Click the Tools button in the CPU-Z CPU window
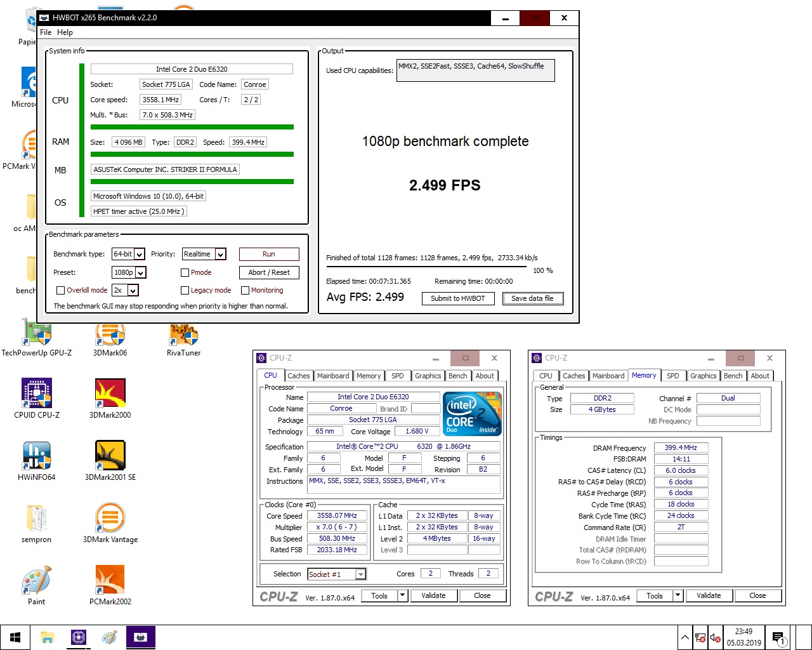This screenshot has width=812, height=650. click(379, 595)
